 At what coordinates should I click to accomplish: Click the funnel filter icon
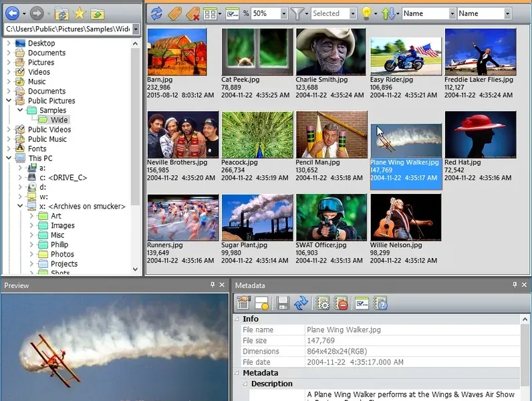298,13
